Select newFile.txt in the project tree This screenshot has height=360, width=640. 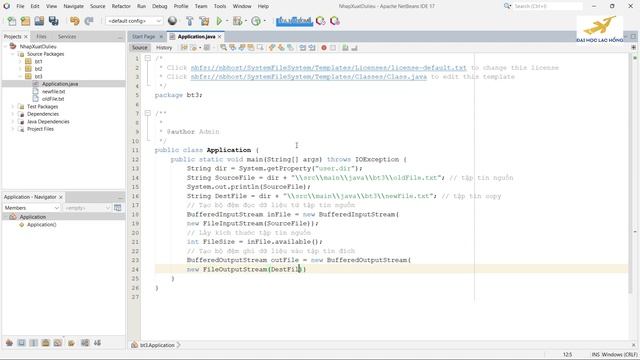pyautogui.click(x=53, y=91)
